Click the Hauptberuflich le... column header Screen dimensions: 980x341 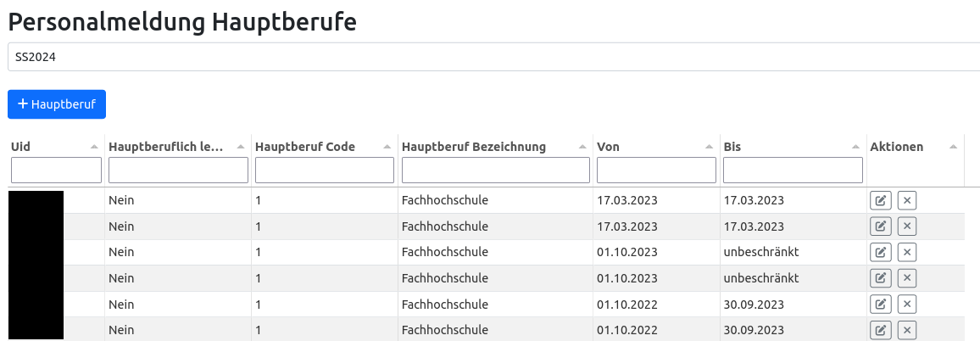click(x=166, y=147)
